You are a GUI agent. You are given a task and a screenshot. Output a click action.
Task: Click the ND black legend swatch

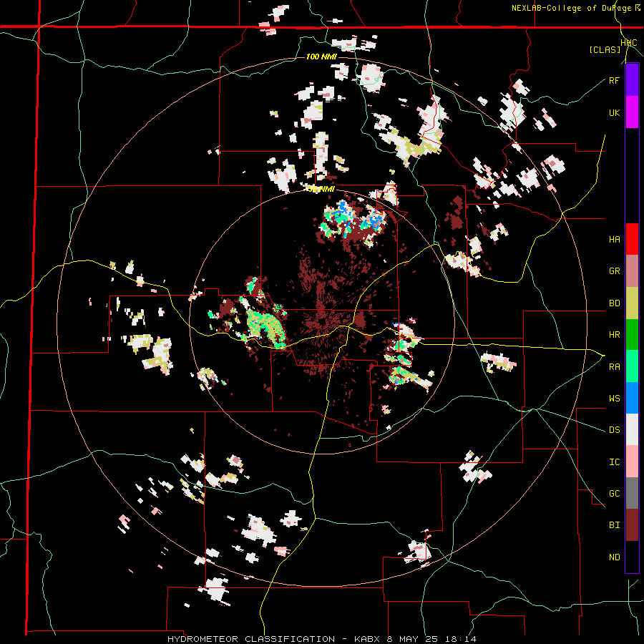pyautogui.click(x=632, y=557)
